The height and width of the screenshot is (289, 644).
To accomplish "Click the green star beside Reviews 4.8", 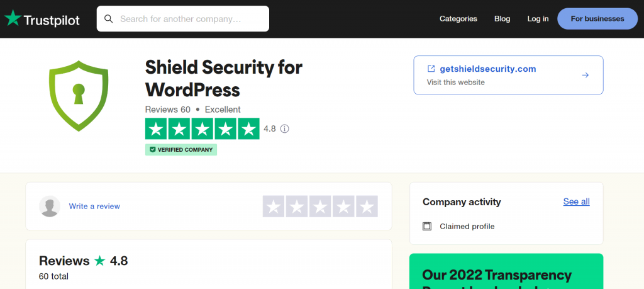I will 100,261.
